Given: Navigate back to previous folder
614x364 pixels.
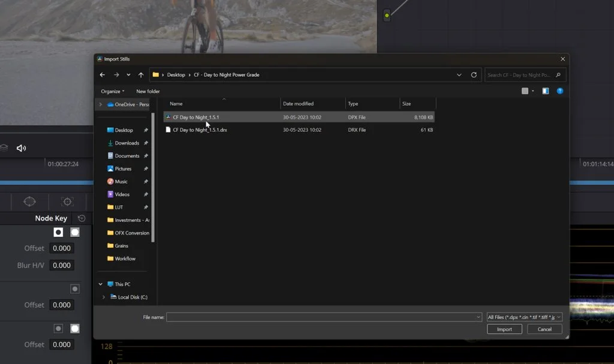Looking at the screenshot, I should tap(103, 75).
